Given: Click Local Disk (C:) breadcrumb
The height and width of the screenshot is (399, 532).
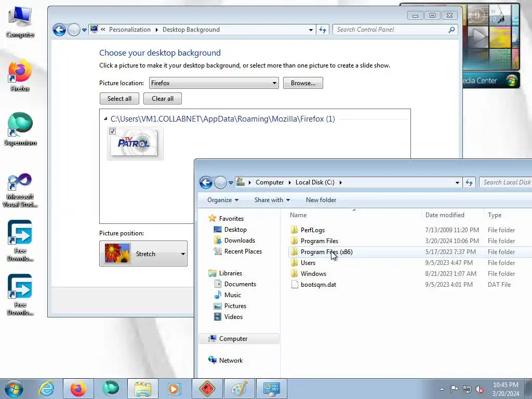Looking at the screenshot, I should (315, 182).
